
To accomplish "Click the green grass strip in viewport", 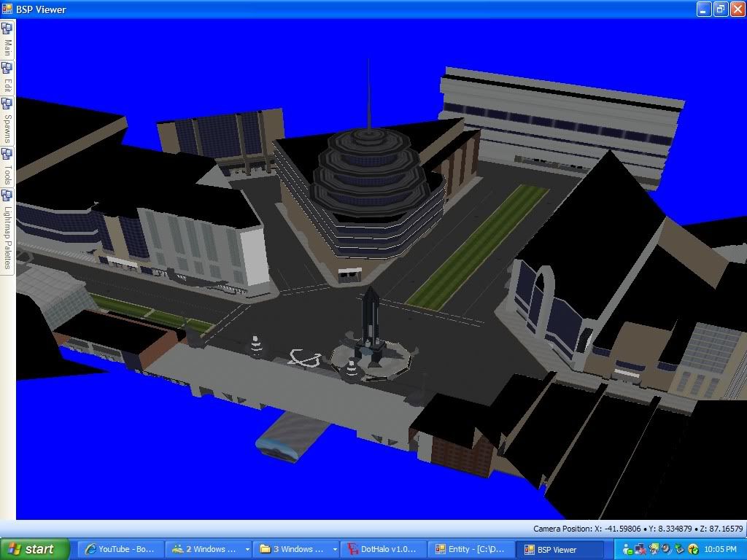I will (476, 246).
